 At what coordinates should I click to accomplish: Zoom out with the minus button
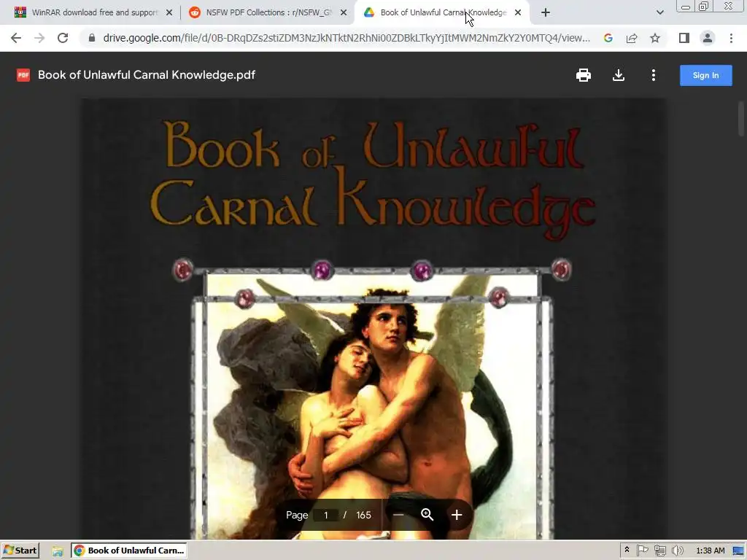click(398, 515)
